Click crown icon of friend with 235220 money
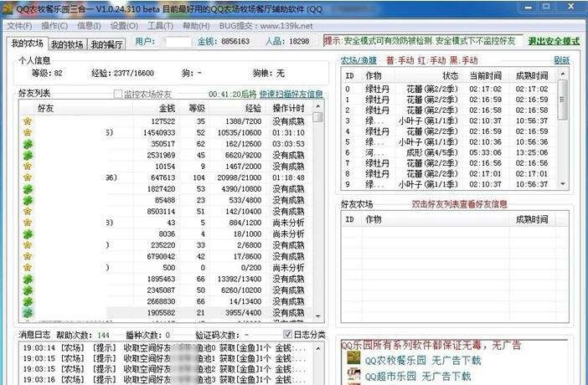 click(28, 244)
